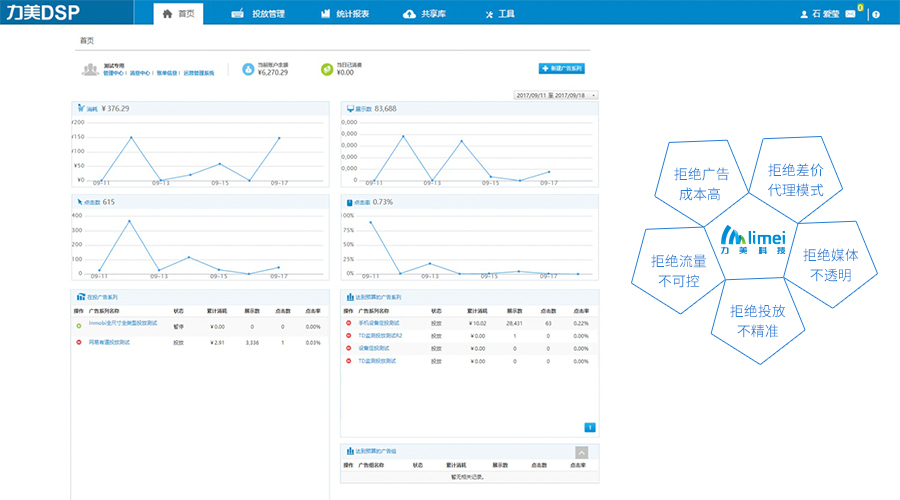This screenshot has width=900, height=500.
Task: Click the bar chart icon beside 统计报表
Action: coord(325,13)
